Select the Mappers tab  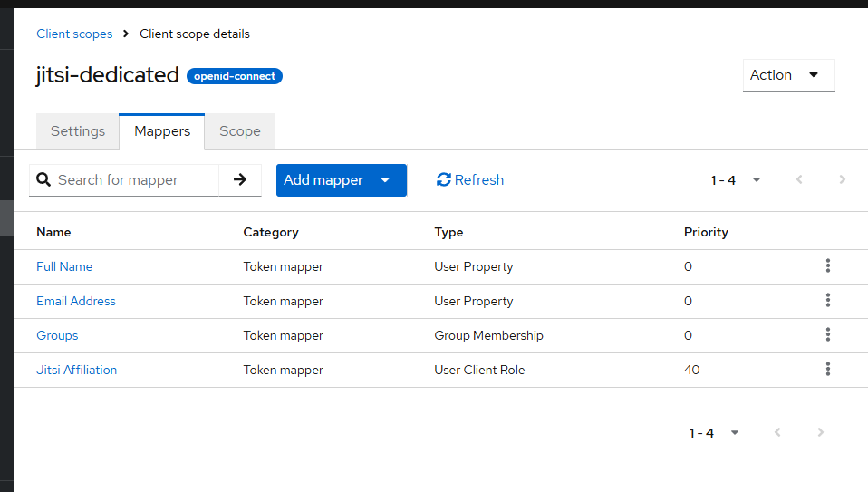click(162, 131)
